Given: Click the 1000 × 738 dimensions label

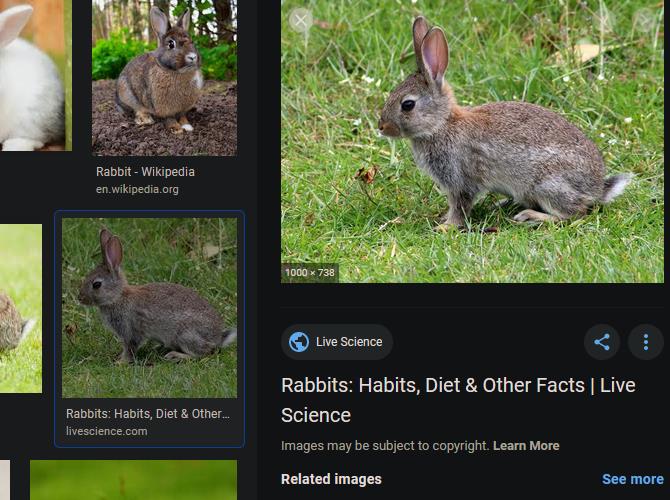Looking at the screenshot, I should (x=310, y=272).
